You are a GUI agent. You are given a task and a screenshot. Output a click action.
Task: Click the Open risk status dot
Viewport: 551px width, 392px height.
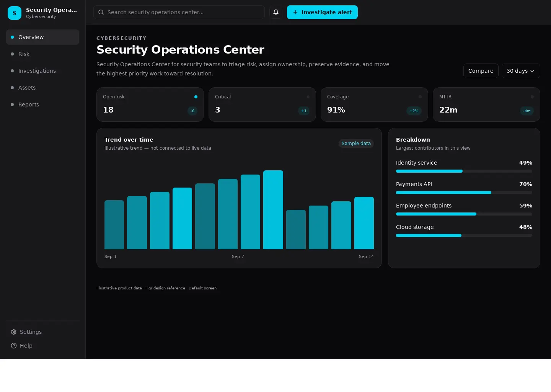pos(196,97)
